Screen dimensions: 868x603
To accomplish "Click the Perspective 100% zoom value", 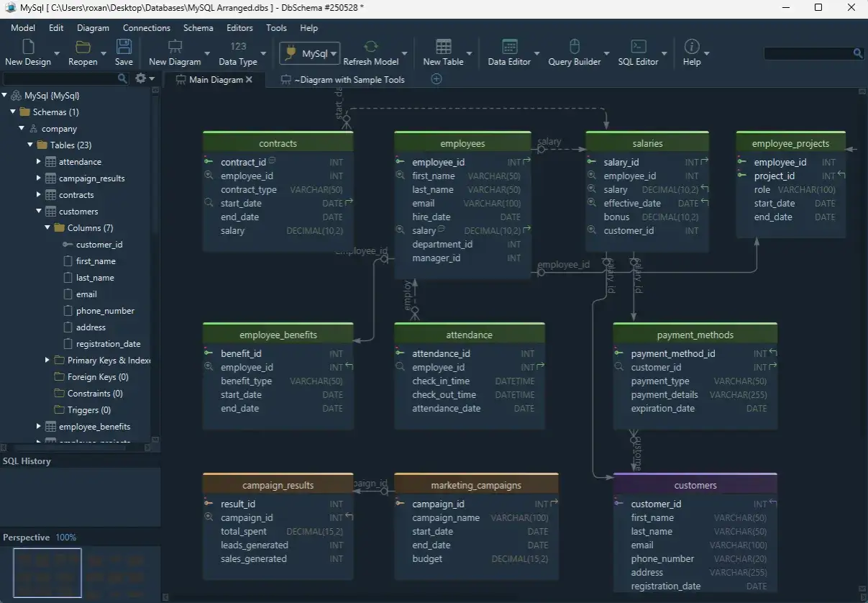I will [65, 538].
